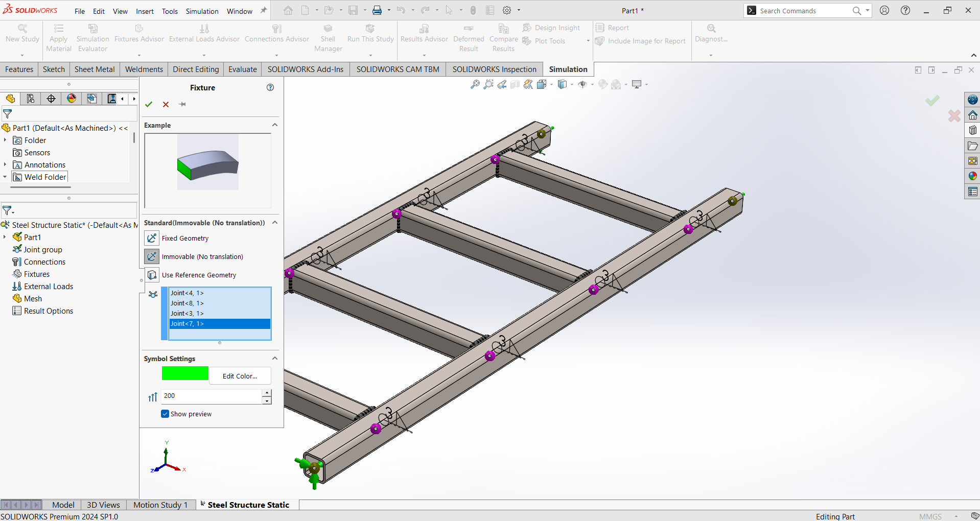This screenshot has width=980, height=521.
Task: Open the Help question mark icon
Action: (x=905, y=10)
